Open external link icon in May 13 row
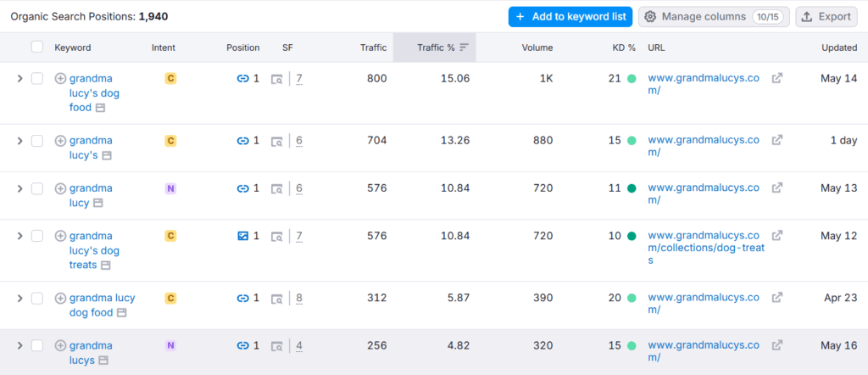Viewport: 868px width, 375px height. point(777,187)
